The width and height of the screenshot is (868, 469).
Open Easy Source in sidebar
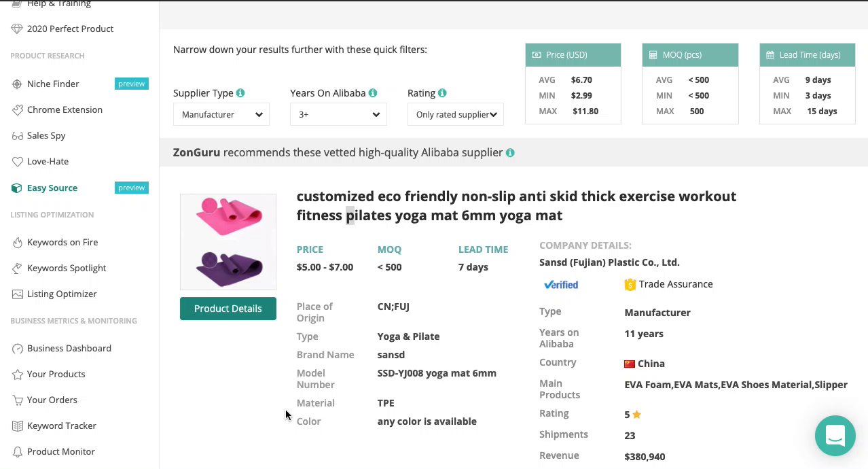point(52,188)
